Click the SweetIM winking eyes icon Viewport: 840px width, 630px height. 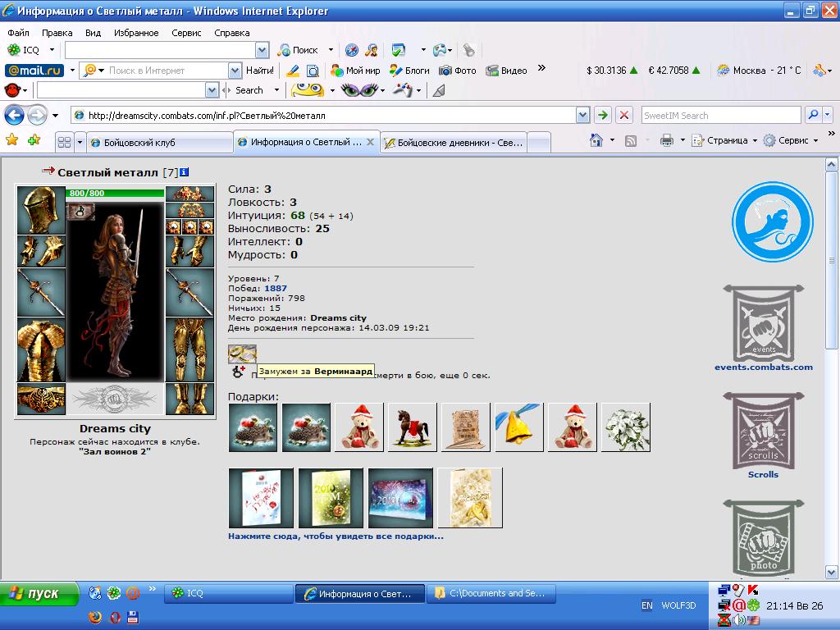[359, 90]
